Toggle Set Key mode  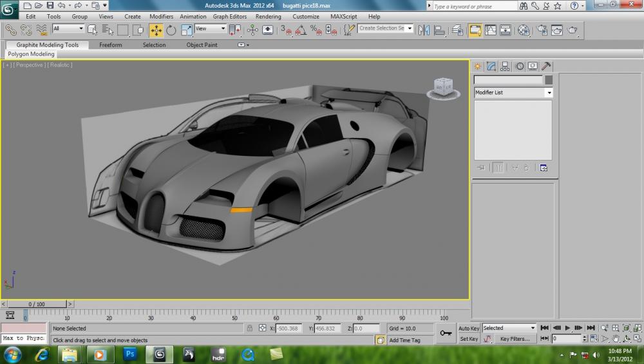click(x=469, y=339)
